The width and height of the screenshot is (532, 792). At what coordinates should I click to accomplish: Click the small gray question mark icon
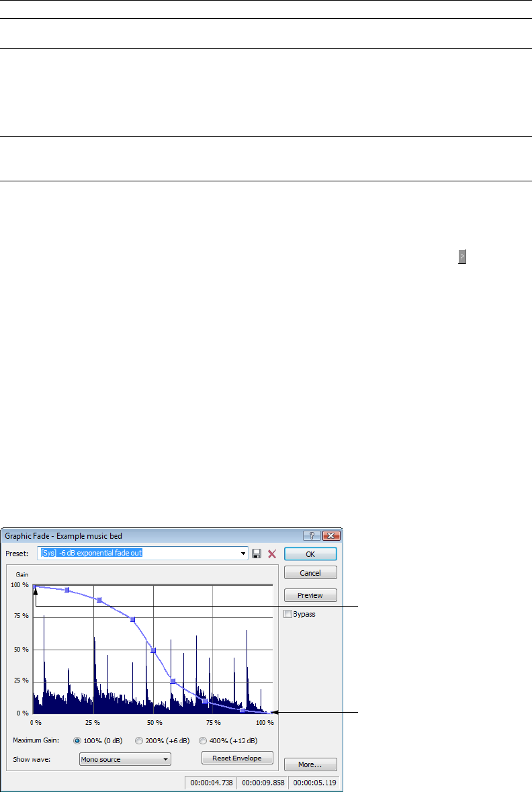[461, 257]
